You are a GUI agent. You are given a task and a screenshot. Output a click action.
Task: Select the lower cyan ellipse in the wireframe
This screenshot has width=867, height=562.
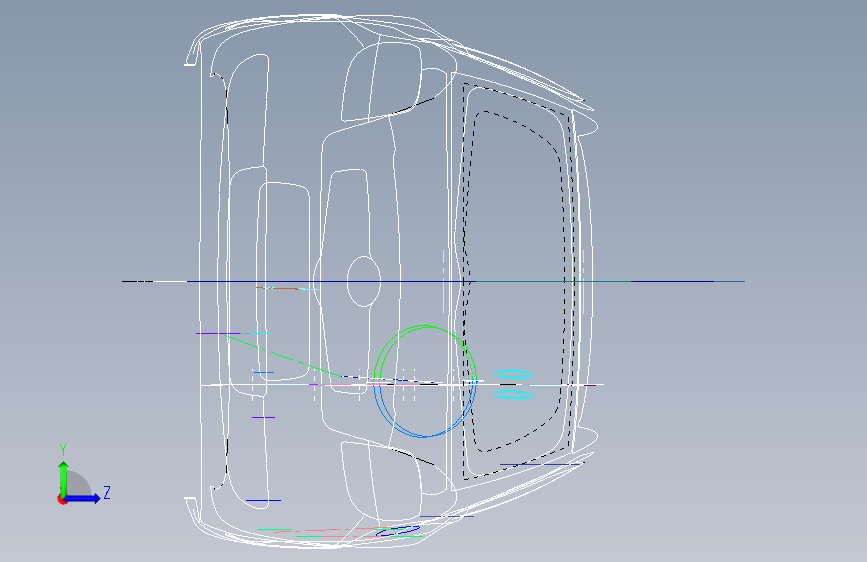(x=513, y=394)
